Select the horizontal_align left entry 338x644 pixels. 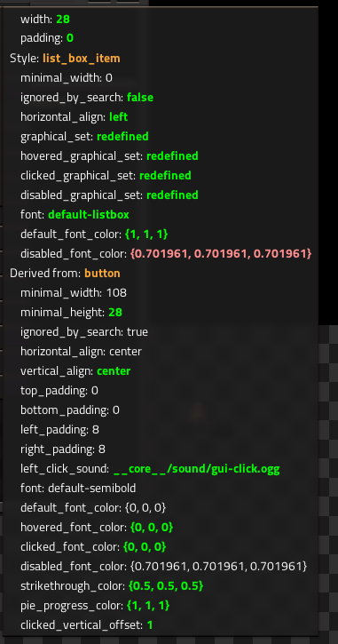tap(75, 117)
